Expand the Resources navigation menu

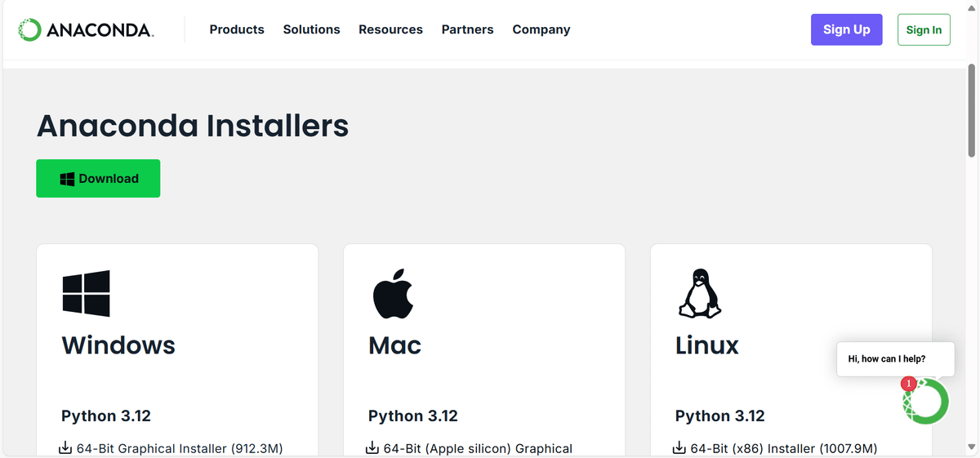click(390, 29)
